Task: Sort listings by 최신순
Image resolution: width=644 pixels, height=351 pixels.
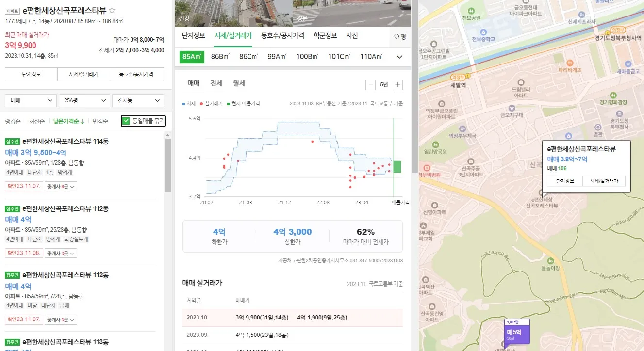Action: [37, 121]
